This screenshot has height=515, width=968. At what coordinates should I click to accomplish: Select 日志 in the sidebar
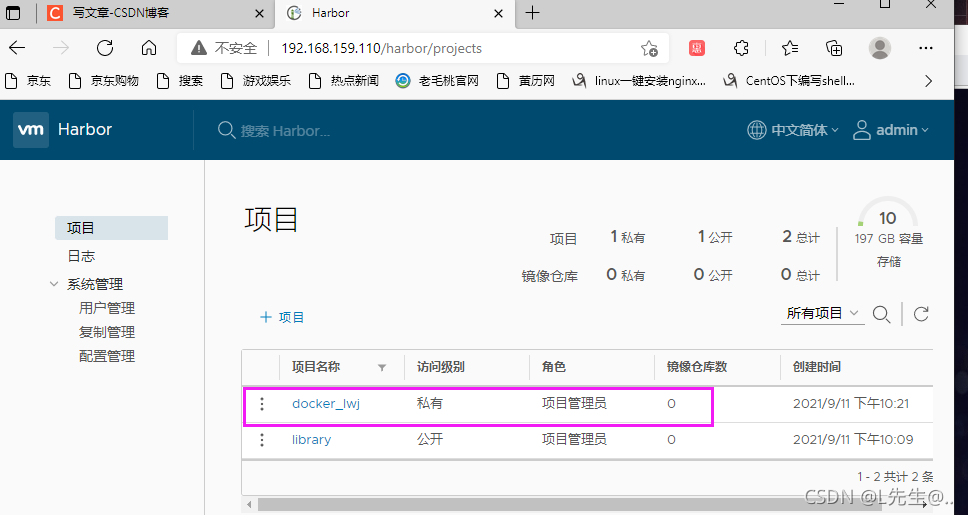click(81, 256)
